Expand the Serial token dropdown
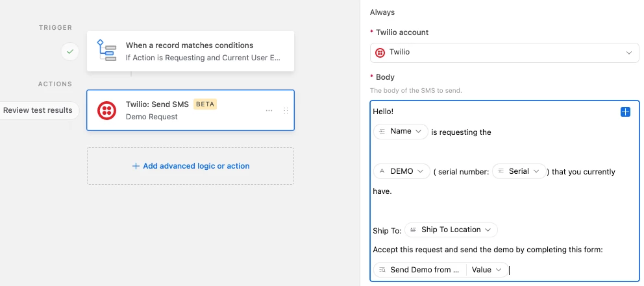The width and height of the screenshot is (644, 286). (x=536, y=171)
